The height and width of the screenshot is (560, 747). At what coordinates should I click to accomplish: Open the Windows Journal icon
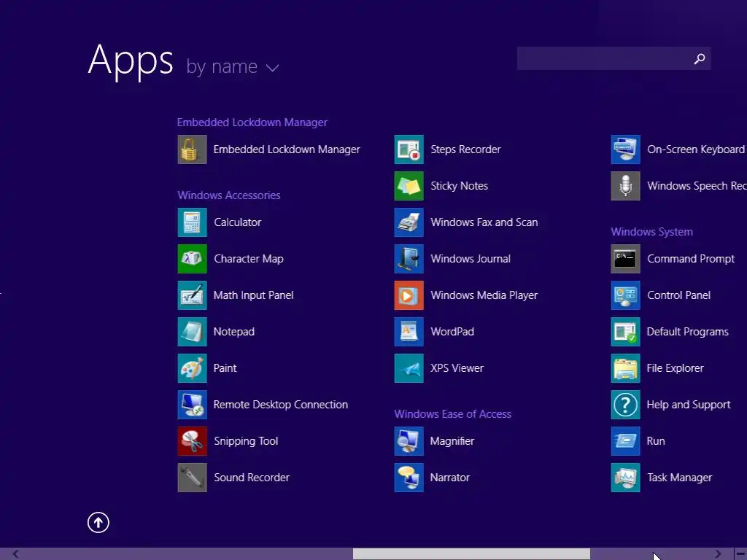[x=409, y=259]
